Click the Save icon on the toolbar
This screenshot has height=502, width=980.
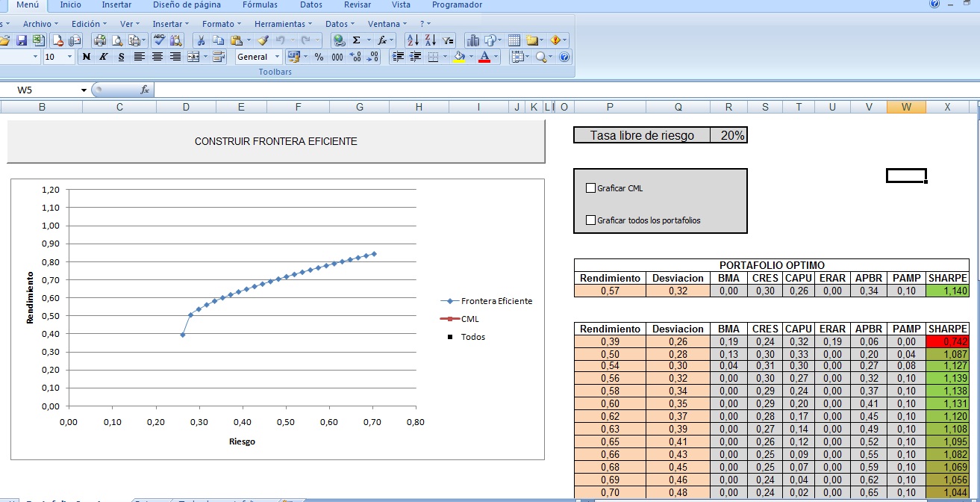tap(22, 40)
